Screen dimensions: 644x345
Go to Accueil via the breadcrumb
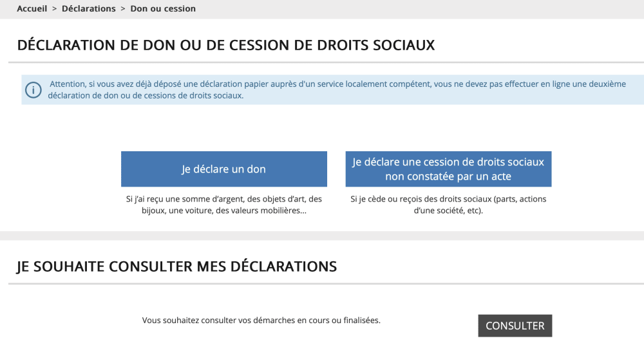click(32, 9)
